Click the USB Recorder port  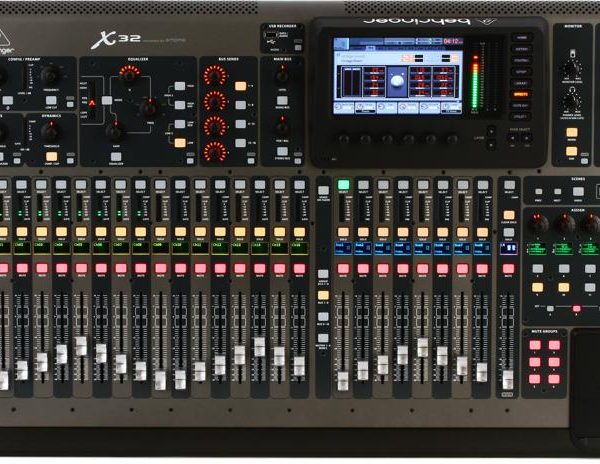271,37
